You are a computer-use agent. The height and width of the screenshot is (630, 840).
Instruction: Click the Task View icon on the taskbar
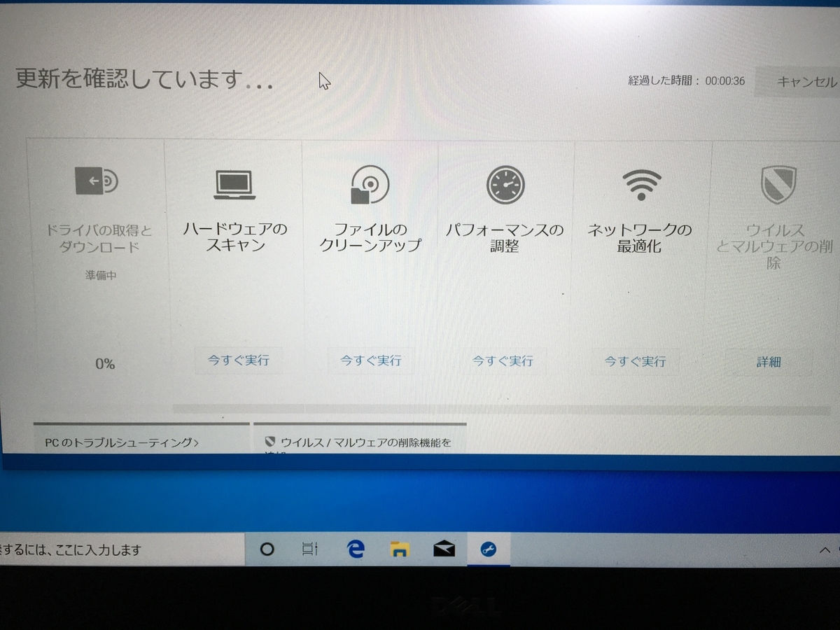tap(310, 549)
